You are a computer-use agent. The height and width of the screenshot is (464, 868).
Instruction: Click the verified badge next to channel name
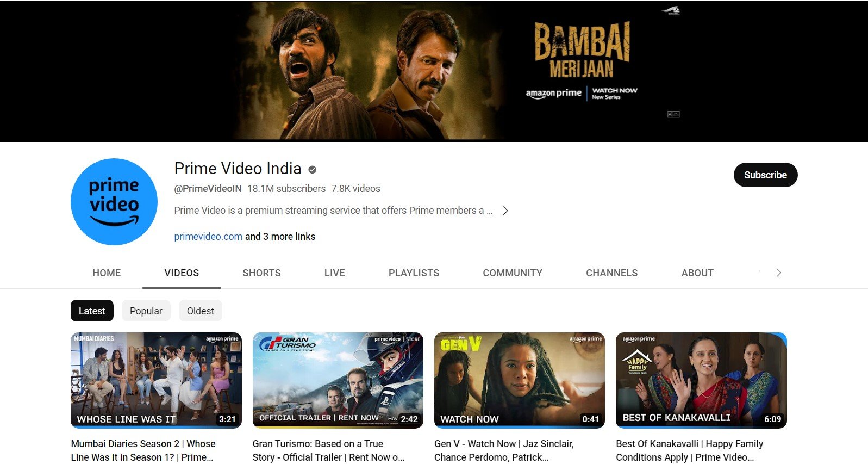click(313, 170)
